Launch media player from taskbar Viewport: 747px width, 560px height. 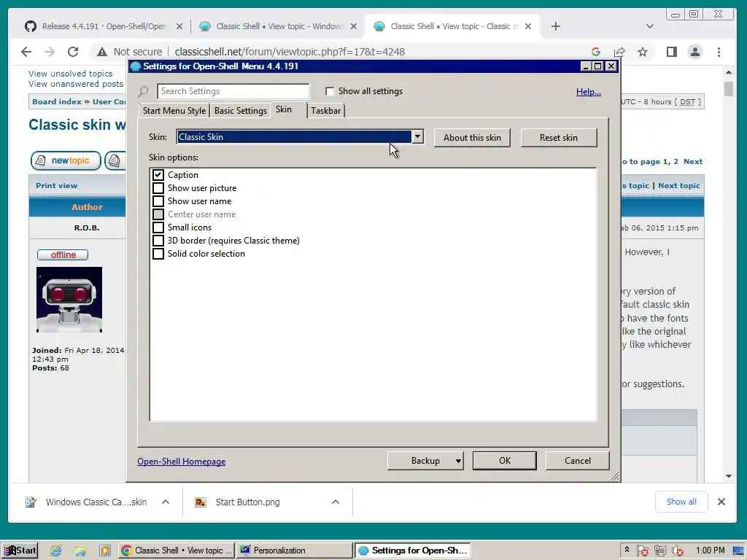tap(105, 551)
